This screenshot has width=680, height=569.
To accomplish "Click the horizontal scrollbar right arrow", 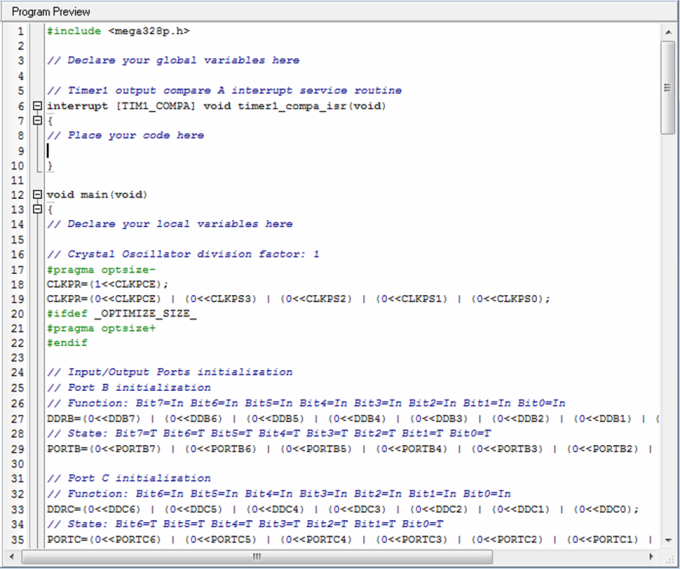I will tap(651, 556).
